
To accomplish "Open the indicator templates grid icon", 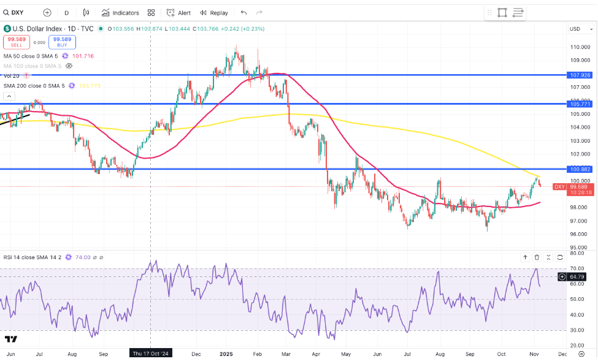I will click(x=151, y=12).
